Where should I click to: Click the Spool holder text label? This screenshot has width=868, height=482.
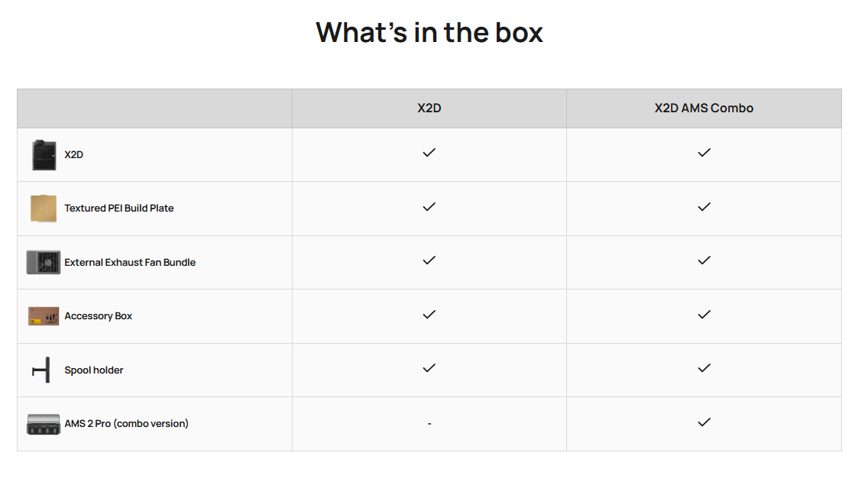click(x=94, y=370)
